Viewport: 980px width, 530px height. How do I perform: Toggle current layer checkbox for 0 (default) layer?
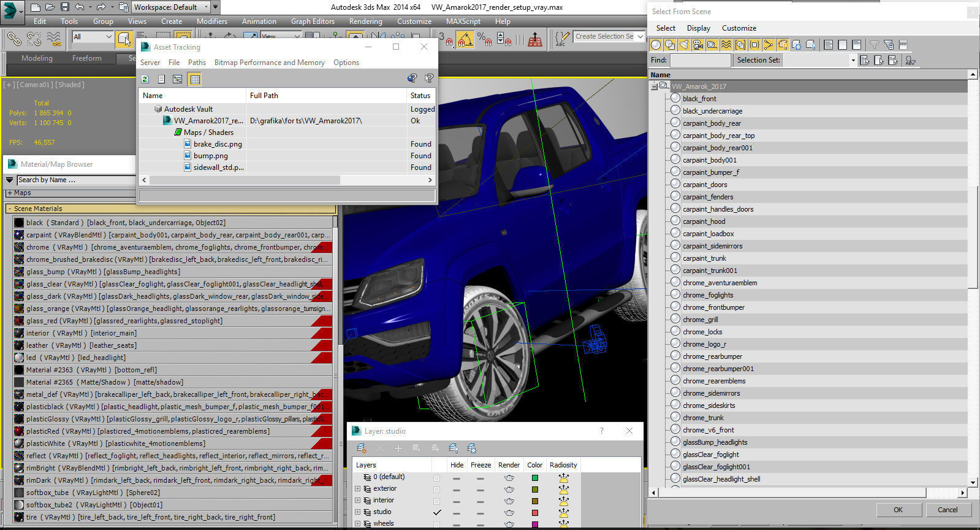pyautogui.click(x=436, y=478)
